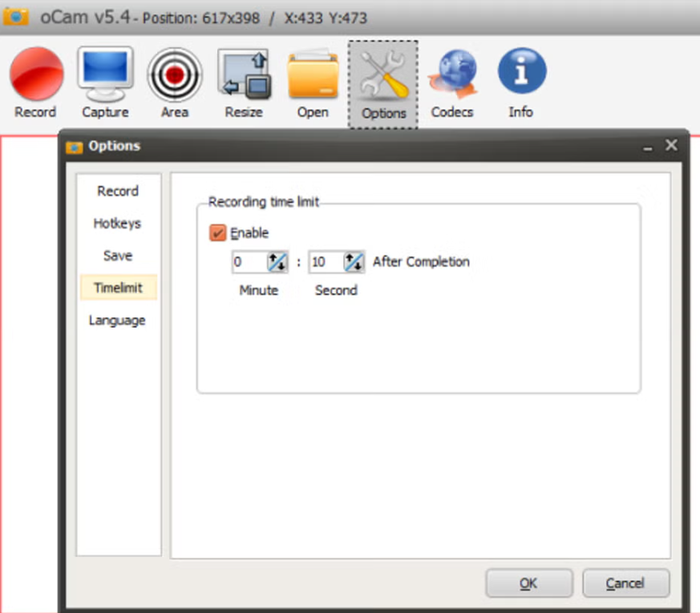Disable the recording time limit Enable checkbox

[x=217, y=233]
